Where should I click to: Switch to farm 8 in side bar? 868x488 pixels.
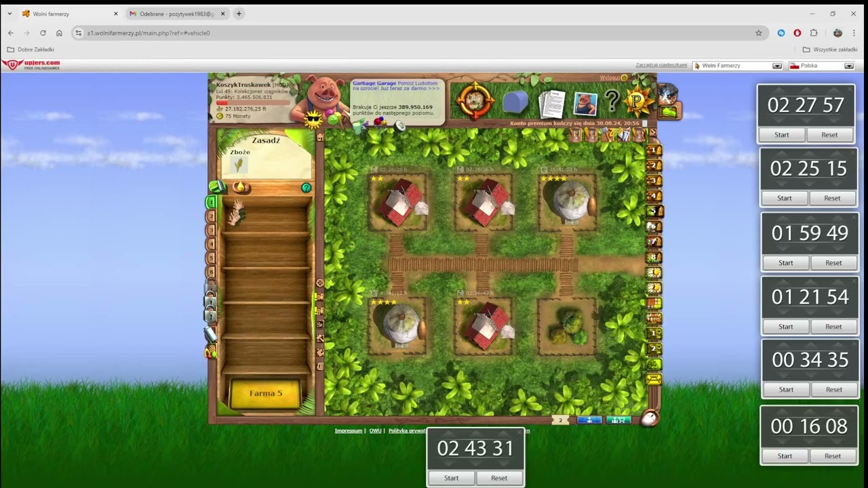click(x=654, y=258)
